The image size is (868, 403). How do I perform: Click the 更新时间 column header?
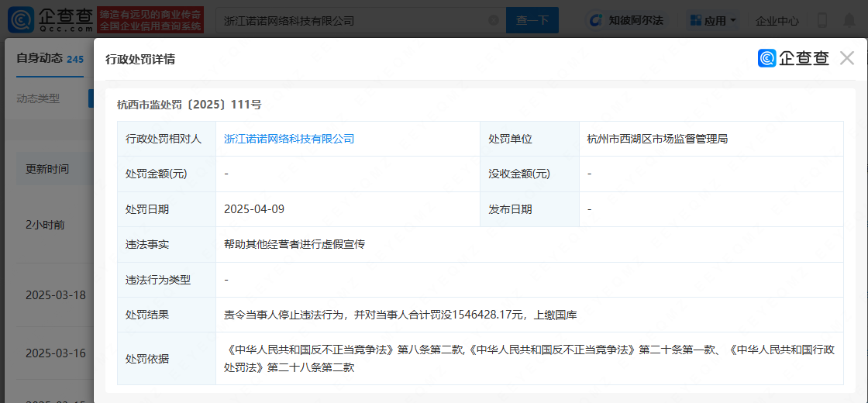coord(47,169)
